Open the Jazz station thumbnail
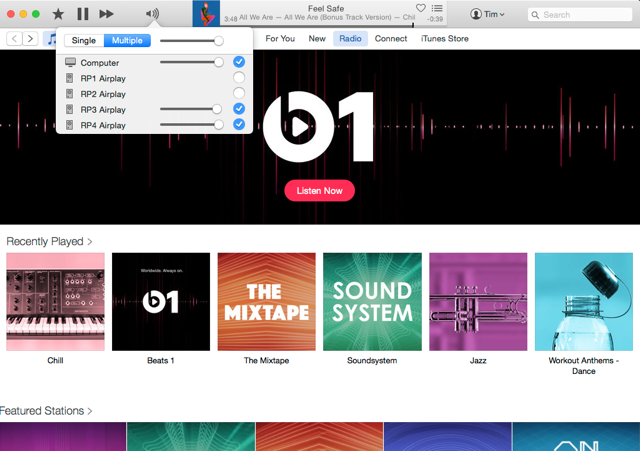This screenshot has width=640, height=451. click(478, 302)
